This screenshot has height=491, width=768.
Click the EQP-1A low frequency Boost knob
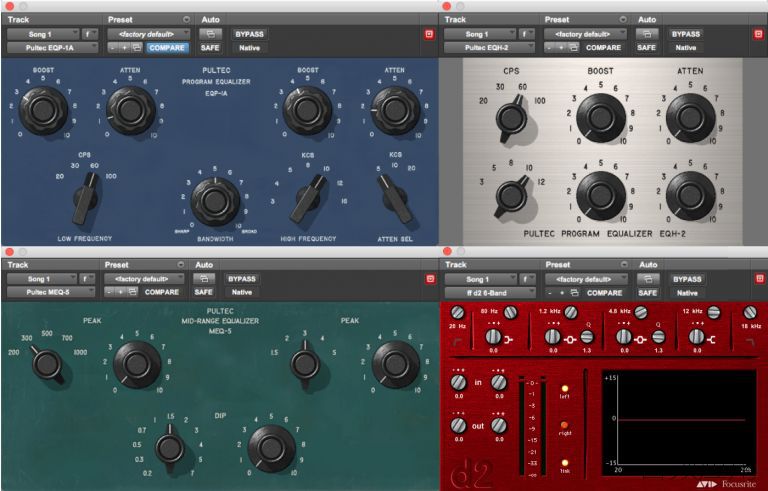[43, 111]
